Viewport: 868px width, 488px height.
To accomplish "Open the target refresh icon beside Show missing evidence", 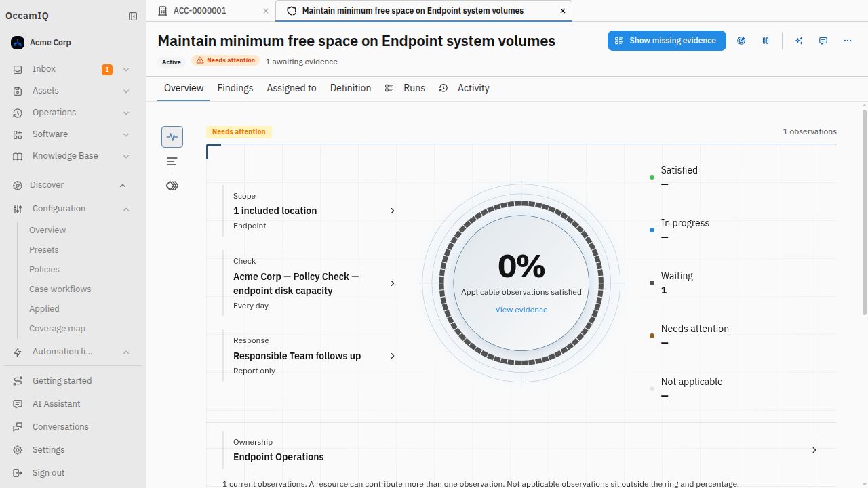I will click(x=741, y=41).
